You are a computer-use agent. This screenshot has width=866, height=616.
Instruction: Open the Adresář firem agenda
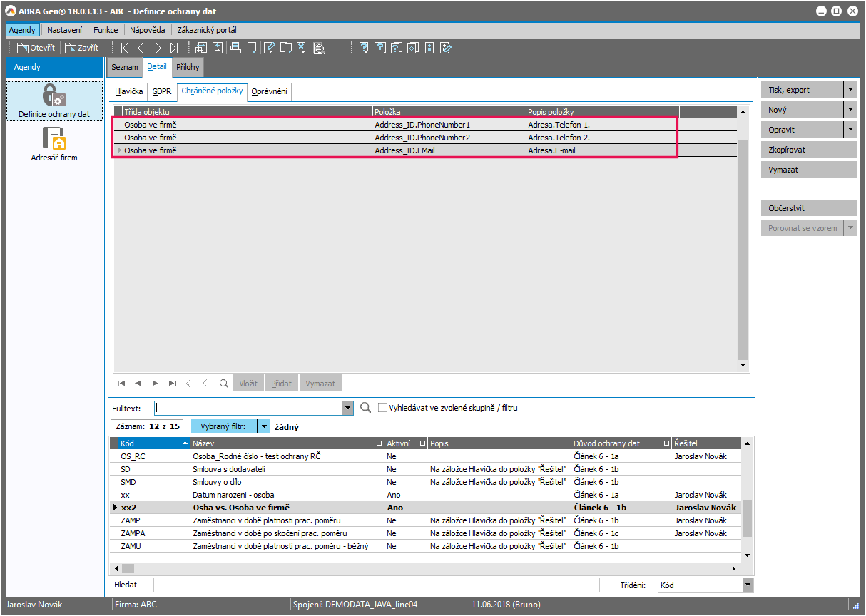(54, 143)
